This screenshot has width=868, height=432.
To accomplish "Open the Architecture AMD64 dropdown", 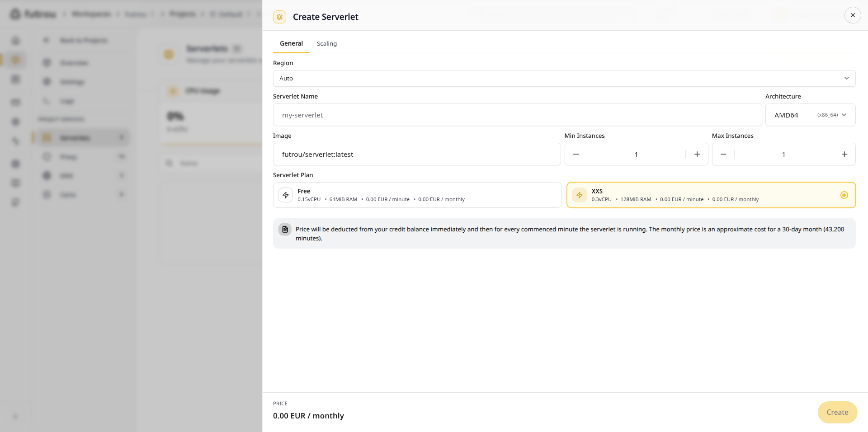I will (x=810, y=115).
